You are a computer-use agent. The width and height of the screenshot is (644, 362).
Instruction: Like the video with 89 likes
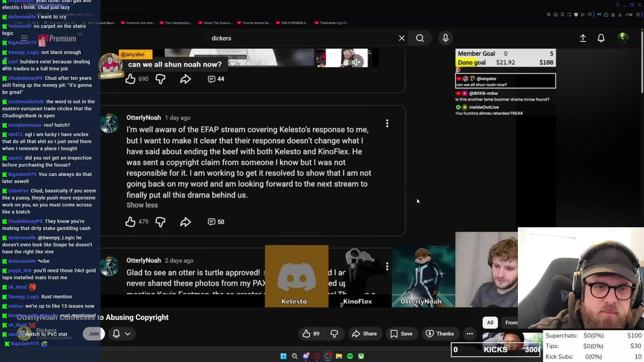[311, 334]
